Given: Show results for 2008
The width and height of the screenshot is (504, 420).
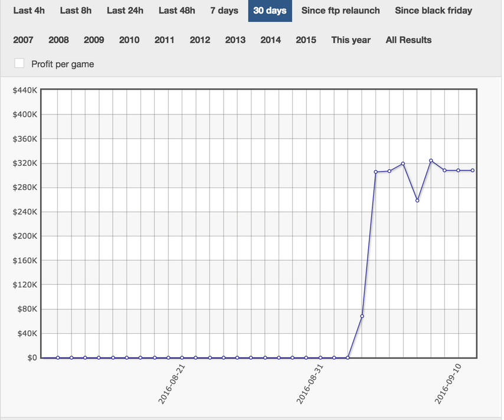Looking at the screenshot, I should click(x=58, y=40).
